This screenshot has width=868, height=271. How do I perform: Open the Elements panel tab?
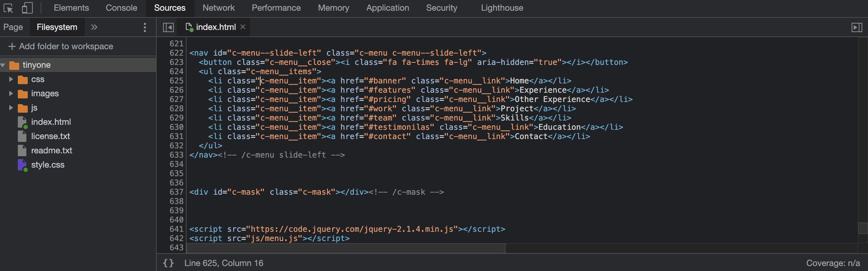coord(71,8)
